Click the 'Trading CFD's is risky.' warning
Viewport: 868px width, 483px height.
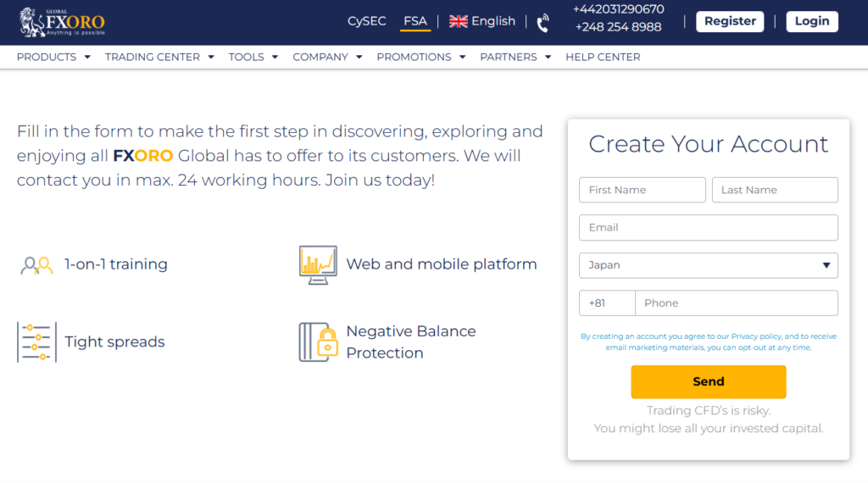(x=708, y=410)
